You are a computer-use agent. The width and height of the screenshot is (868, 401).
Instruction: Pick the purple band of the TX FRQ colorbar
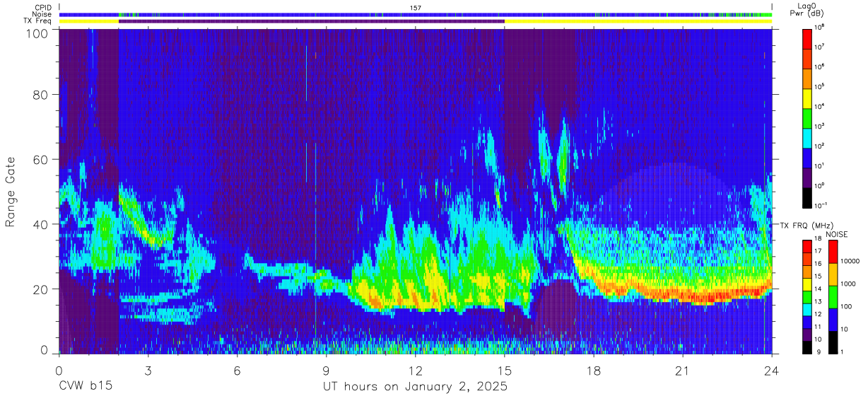(x=808, y=334)
